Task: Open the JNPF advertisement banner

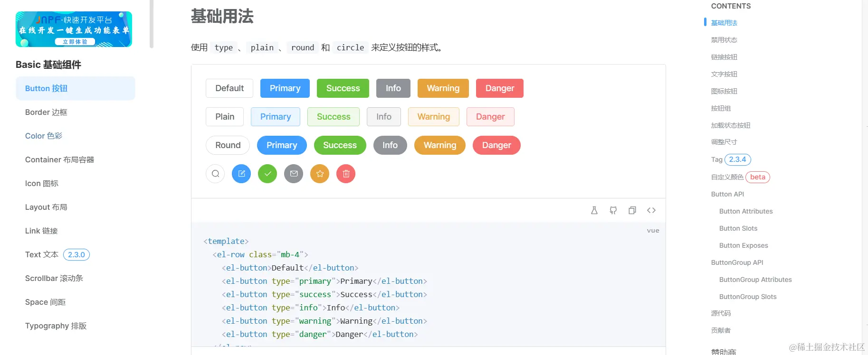Action: (x=74, y=29)
